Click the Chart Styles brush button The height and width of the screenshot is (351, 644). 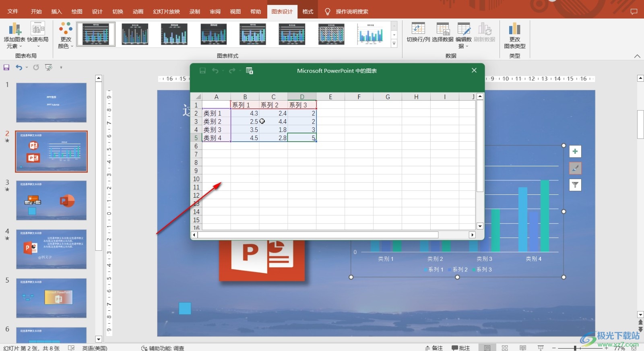coord(575,168)
